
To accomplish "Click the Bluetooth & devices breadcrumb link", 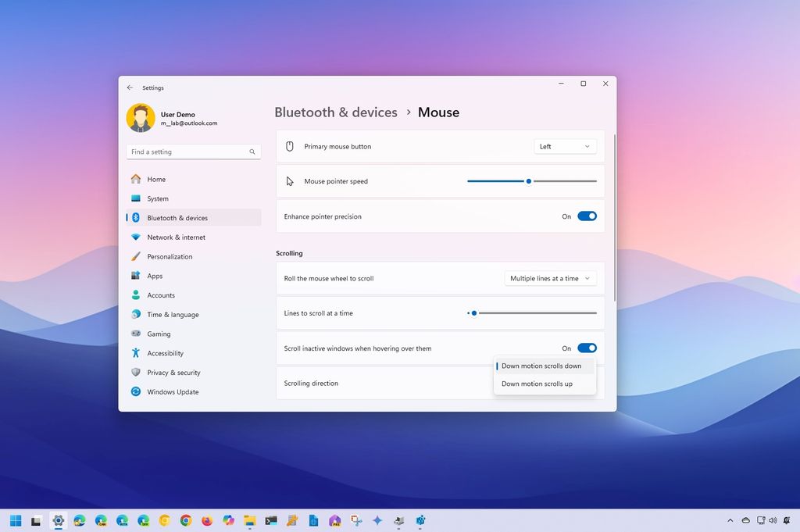I will pos(336,112).
